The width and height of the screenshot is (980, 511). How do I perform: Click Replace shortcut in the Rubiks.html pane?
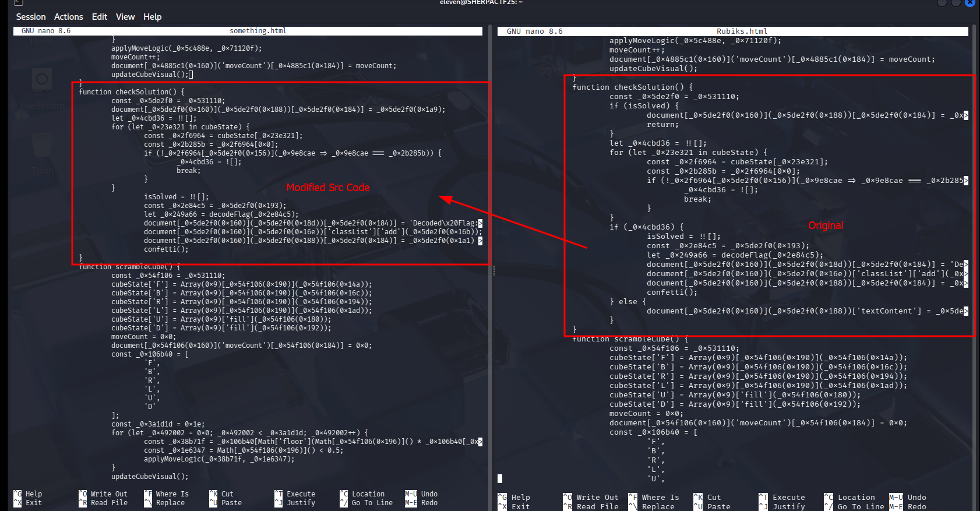point(651,507)
